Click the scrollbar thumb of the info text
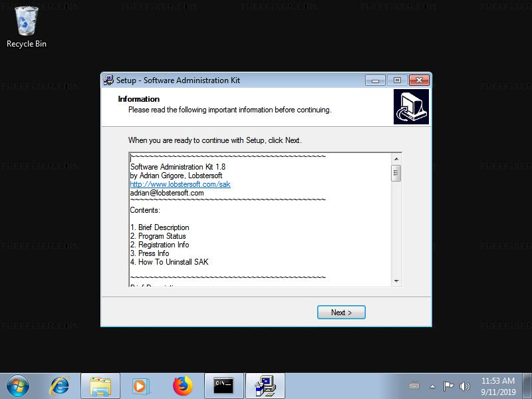The width and height of the screenshot is (532, 399). point(396,174)
